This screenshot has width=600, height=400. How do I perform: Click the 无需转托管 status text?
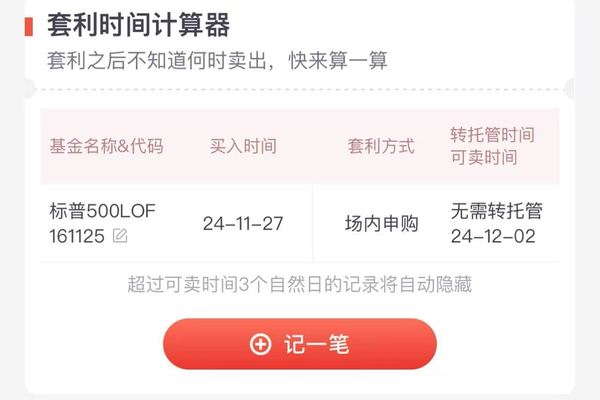(497, 211)
